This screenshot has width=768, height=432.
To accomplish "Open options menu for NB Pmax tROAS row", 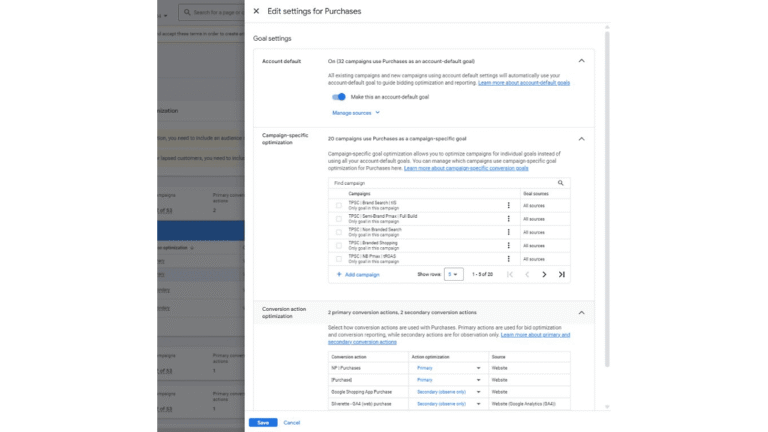I will tap(508, 259).
